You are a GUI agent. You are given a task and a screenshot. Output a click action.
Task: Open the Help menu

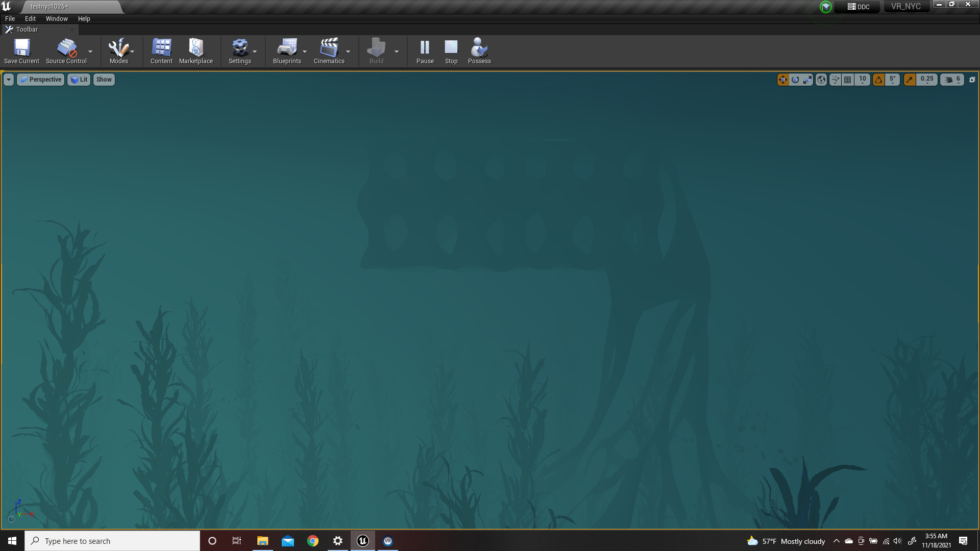tap(84, 18)
